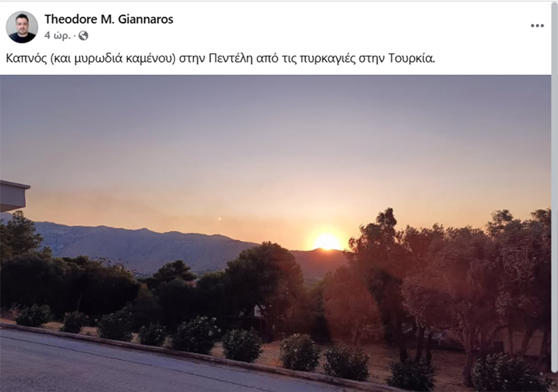
Task: Click the small bright dot in the sky
Action: point(220,219)
